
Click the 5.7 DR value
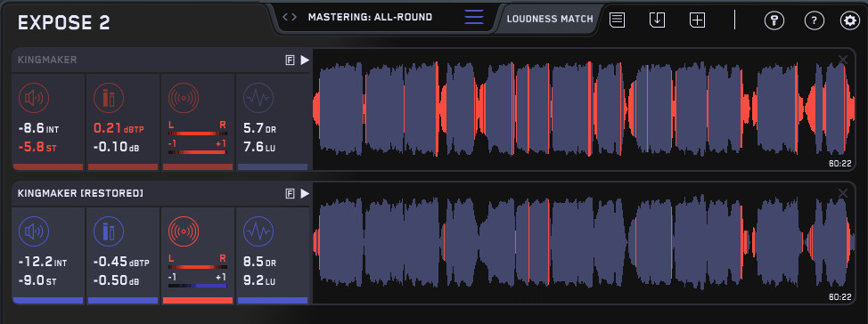[x=259, y=129]
